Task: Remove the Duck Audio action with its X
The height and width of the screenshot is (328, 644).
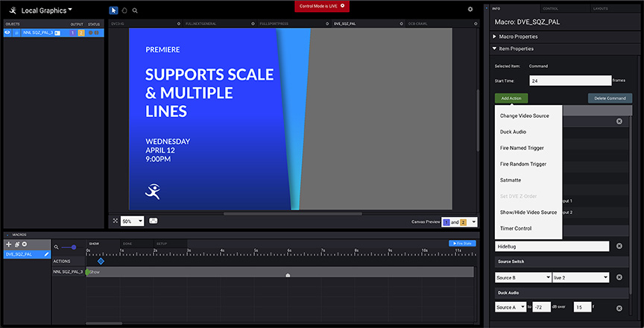Action: pos(619,309)
